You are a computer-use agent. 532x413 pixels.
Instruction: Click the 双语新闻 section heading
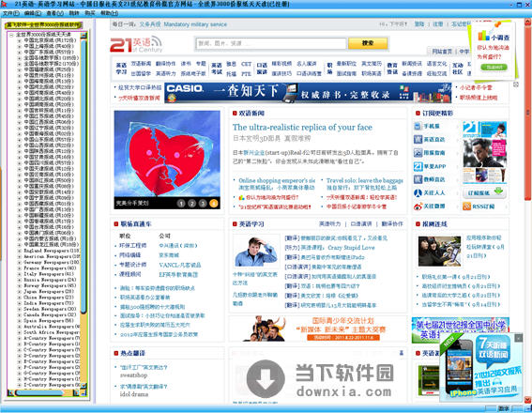pyautogui.click(x=251, y=114)
